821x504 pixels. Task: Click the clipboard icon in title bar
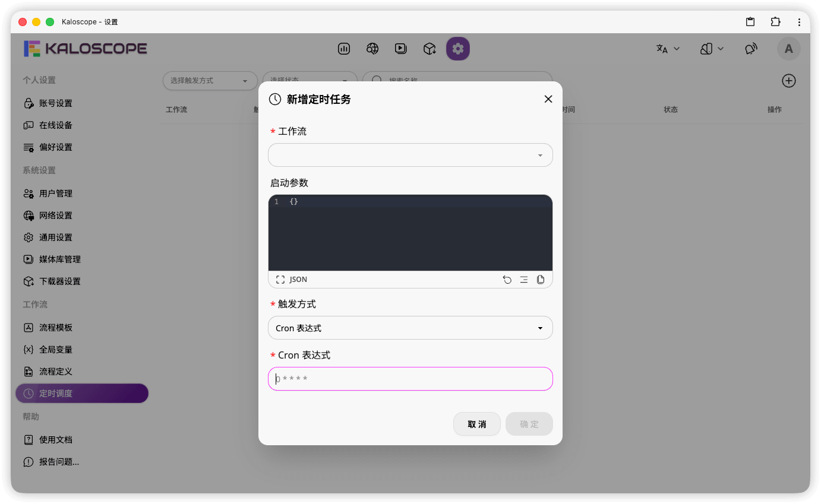coord(750,22)
